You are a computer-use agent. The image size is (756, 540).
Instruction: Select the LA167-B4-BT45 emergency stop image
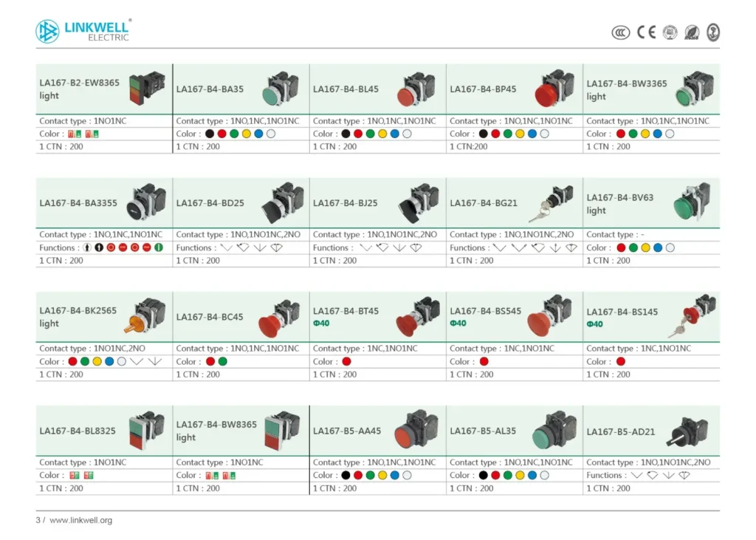(x=418, y=316)
